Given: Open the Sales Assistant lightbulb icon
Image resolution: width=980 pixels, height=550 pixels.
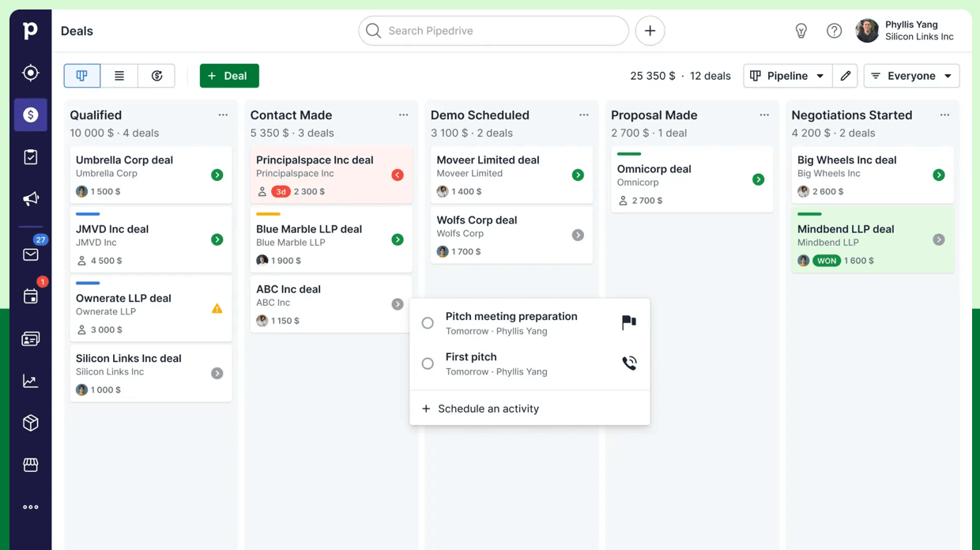Looking at the screenshot, I should (x=801, y=30).
